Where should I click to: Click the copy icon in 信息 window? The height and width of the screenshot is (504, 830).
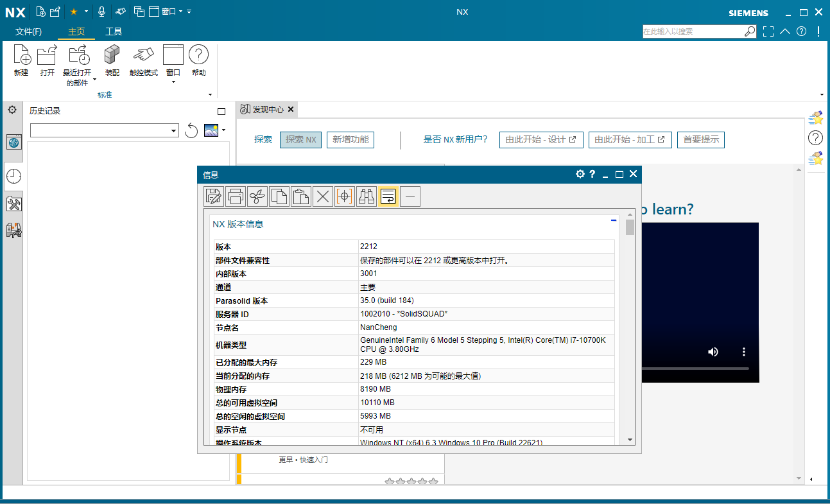(279, 196)
